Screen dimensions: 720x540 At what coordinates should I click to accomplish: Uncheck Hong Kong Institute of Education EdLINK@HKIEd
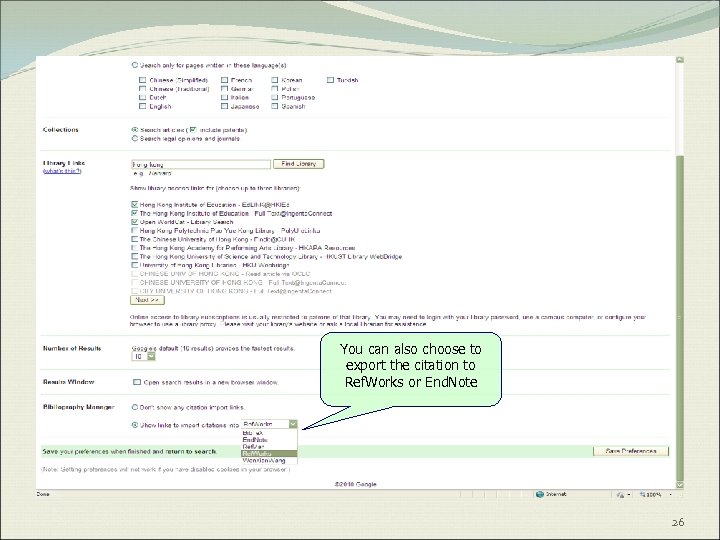click(135, 204)
